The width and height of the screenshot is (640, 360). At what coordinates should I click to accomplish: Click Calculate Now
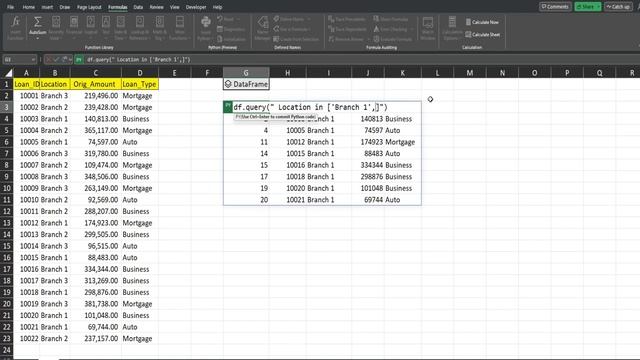pyautogui.click(x=482, y=22)
